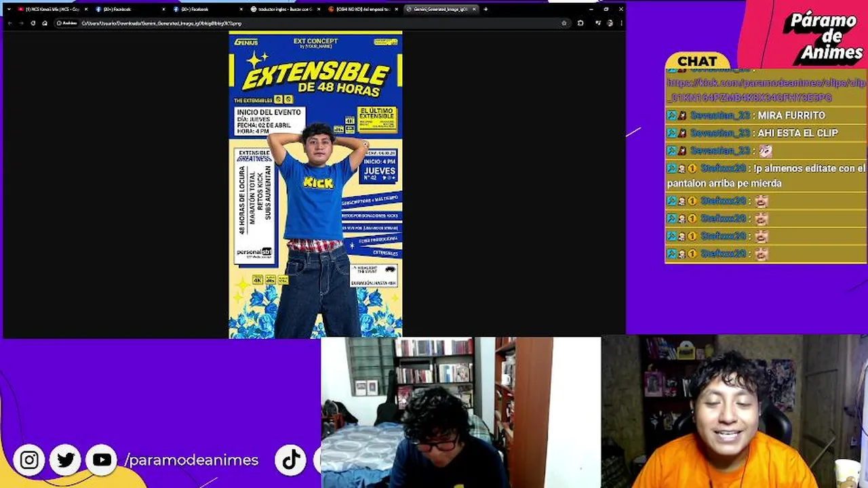868x488 pixels.
Task: Reload the current browser page
Action: 33,23
